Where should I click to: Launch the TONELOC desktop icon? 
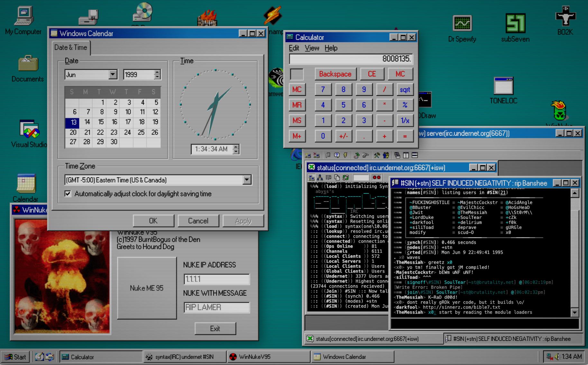point(503,90)
